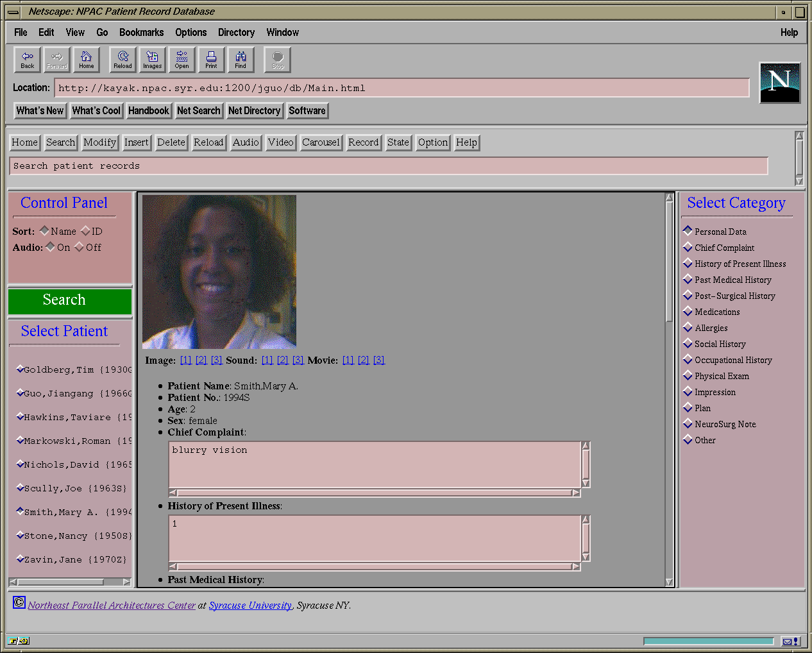The image size is (812, 653).
Task: Click the Netscape N logo
Action: [x=779, y=82]
